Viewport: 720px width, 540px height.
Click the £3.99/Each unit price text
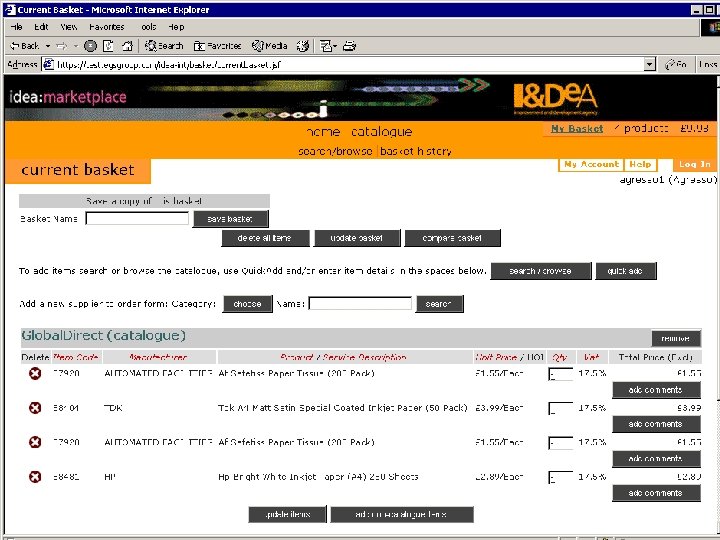(499, 408)
